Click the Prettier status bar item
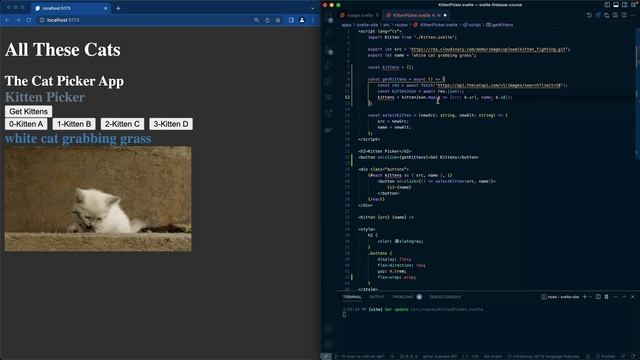This screenshot has height=360, width=640. coord(605,356)
